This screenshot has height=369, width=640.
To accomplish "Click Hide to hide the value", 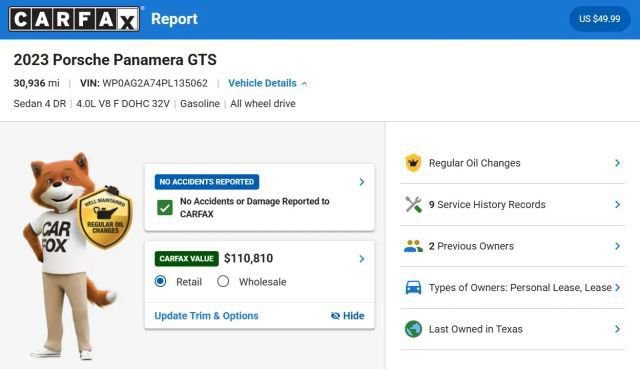I will click(347, 316).
